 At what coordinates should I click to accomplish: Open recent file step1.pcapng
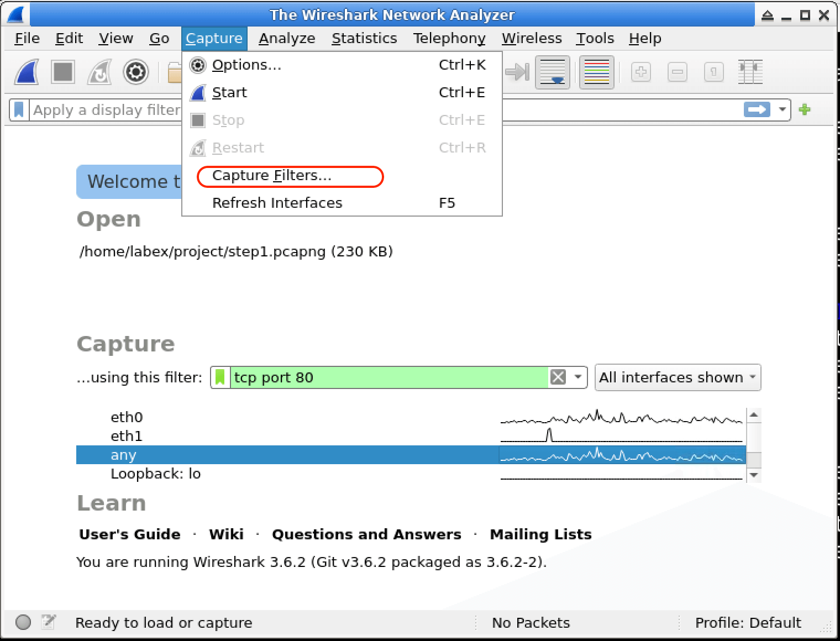coord(236,252)
